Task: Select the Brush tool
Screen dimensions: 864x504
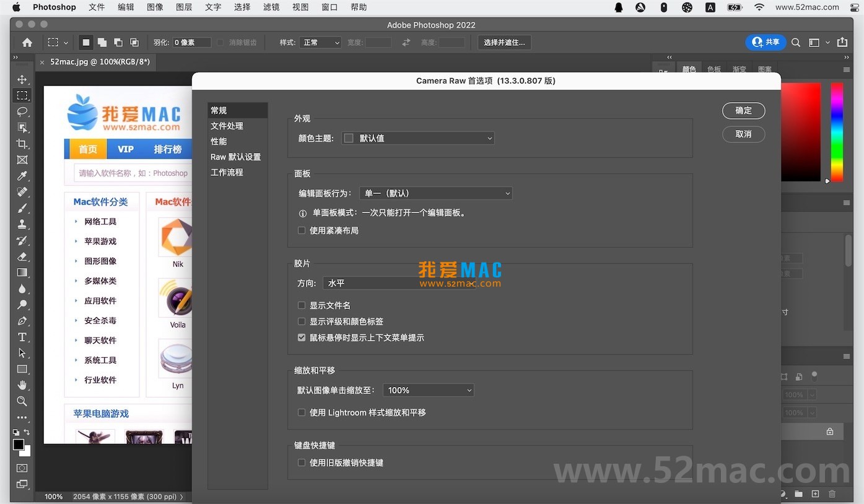Action: point(22,208)
